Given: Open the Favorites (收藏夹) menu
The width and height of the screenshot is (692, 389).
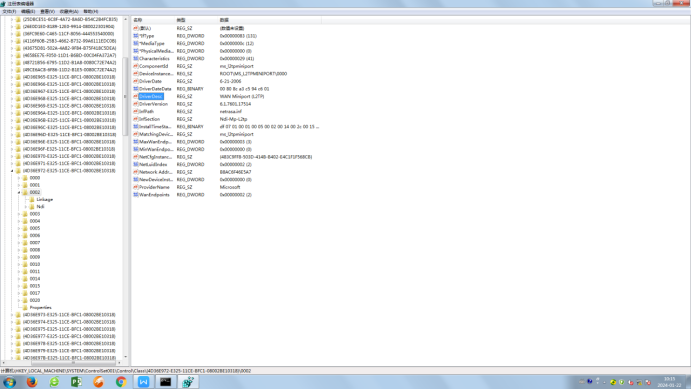Looking at the screenshot, I should point(69,11).
